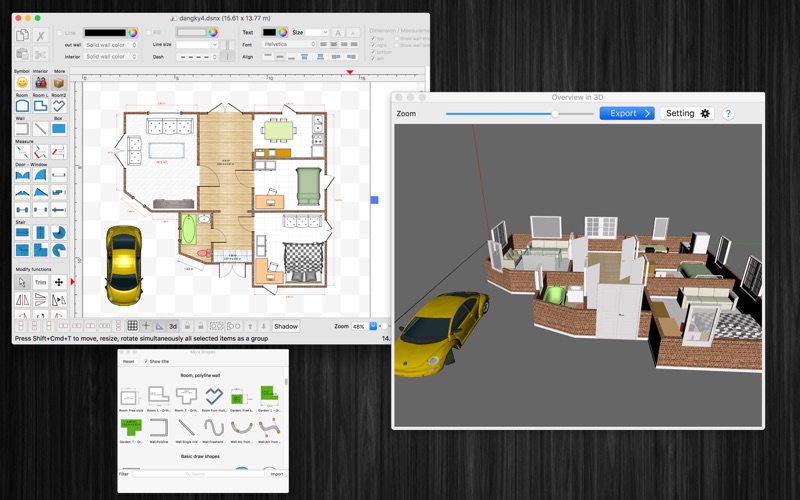Click the enlarge text A button
This screenshot has height=500, width=800.
[x=338, y=33]
